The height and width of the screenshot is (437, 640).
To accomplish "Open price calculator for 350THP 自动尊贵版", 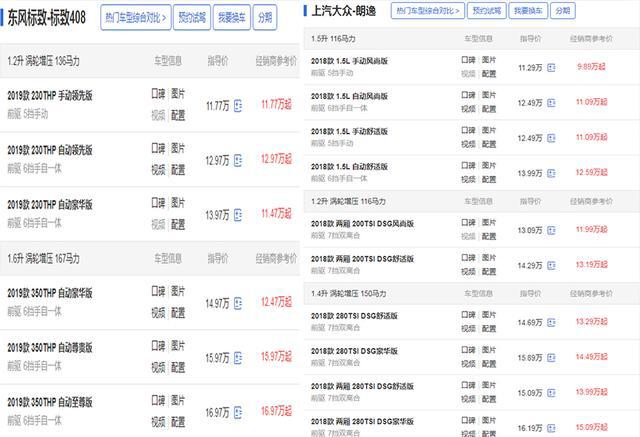I will coord(238,358).
